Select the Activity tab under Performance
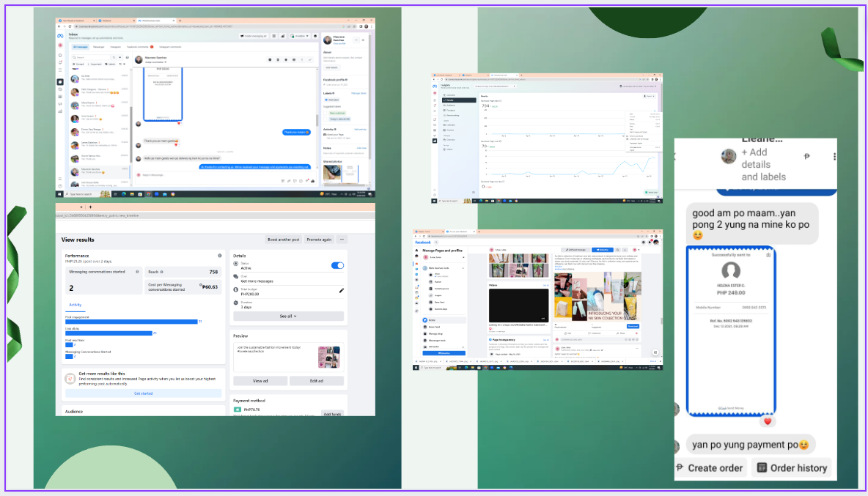Screen dimensions: 868x496 click(x=76, y=304)
